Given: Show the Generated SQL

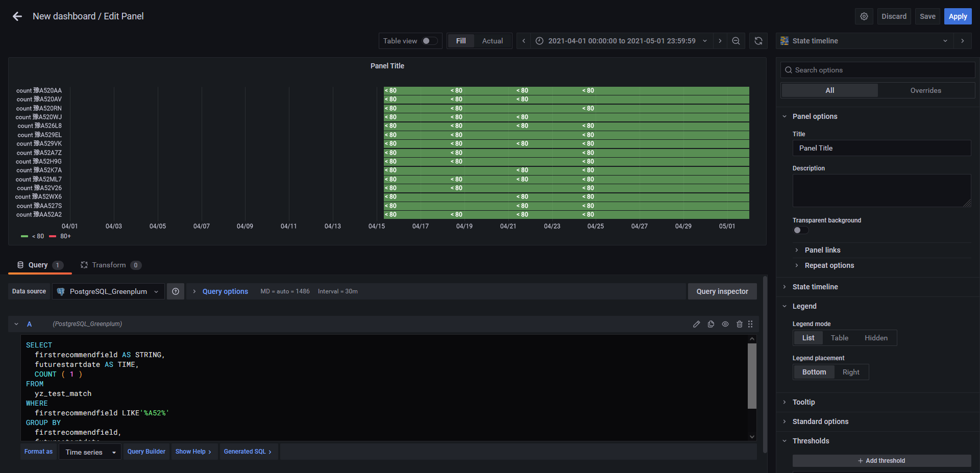Looking at the screenshot, I should (248, 452).
